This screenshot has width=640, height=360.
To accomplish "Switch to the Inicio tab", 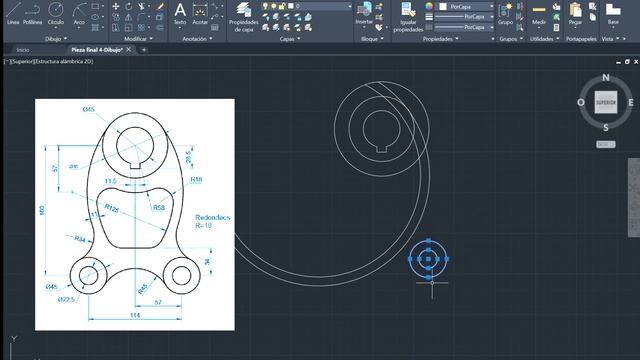I will click(x=23, y=50).
